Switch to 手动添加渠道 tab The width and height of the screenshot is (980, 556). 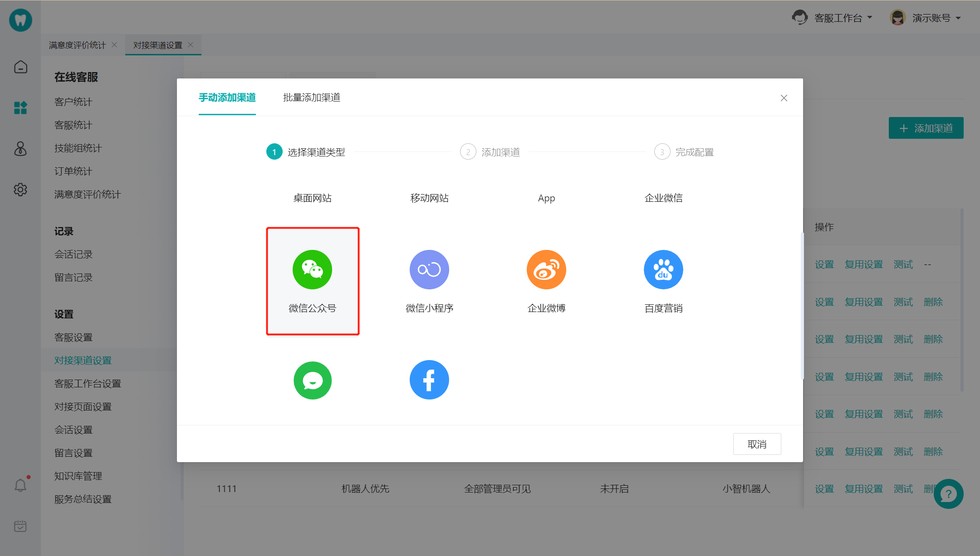pyautogui.click(x=227, y=98)
